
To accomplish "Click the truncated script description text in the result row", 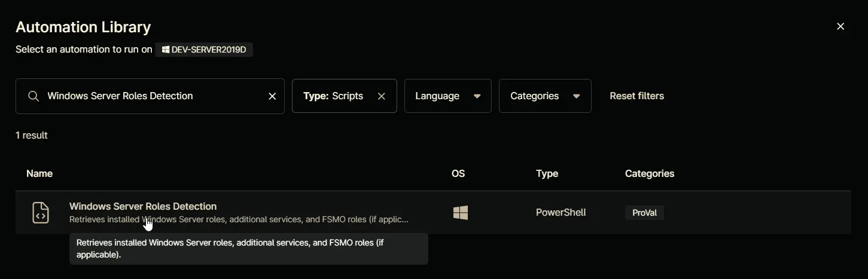I will (239, 219).
